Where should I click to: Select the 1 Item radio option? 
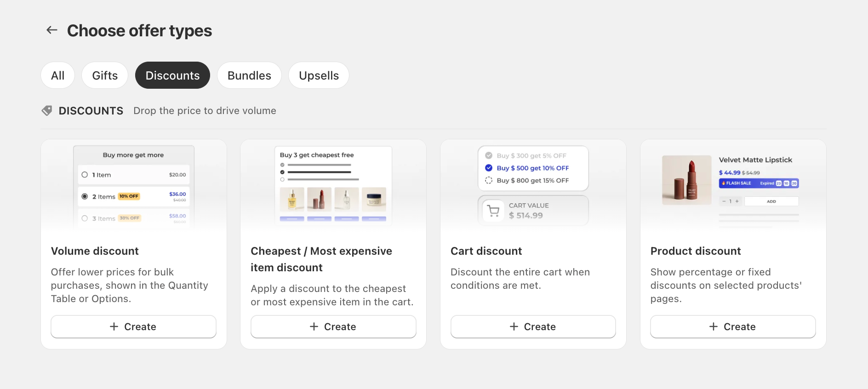pos(85,175)
